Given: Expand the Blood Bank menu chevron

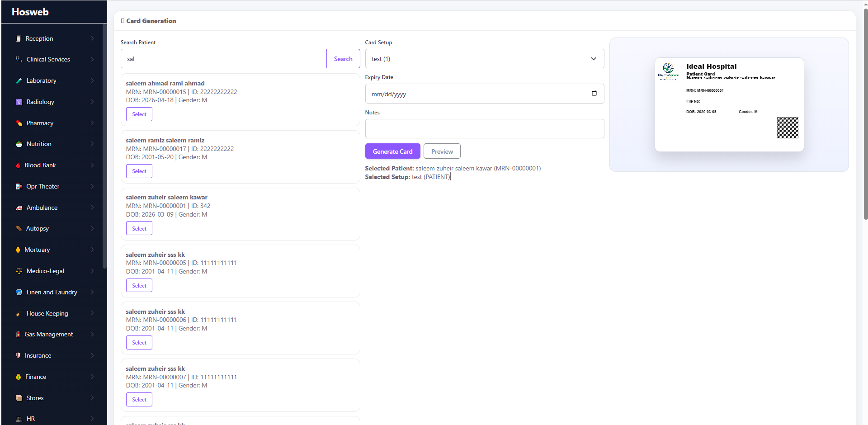Looking at the screenshot, I should (x=92, y=165).
